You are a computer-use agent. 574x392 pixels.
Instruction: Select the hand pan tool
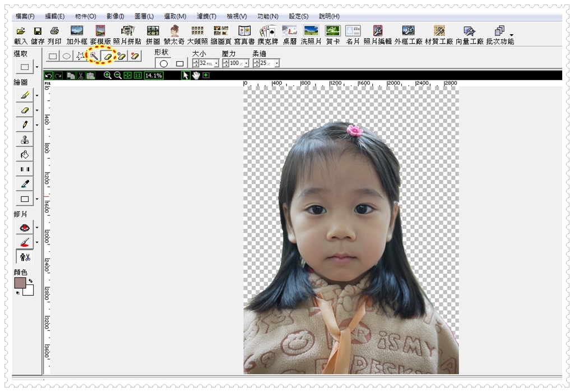196,76
